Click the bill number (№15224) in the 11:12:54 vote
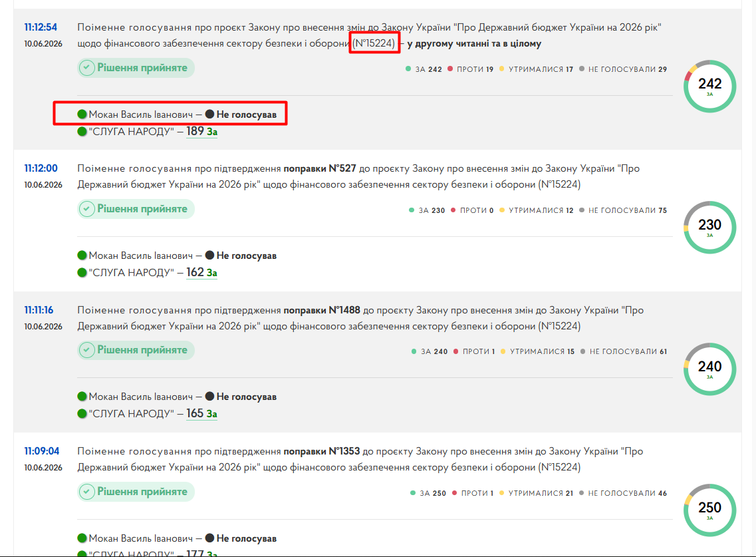 click(374, 43)
